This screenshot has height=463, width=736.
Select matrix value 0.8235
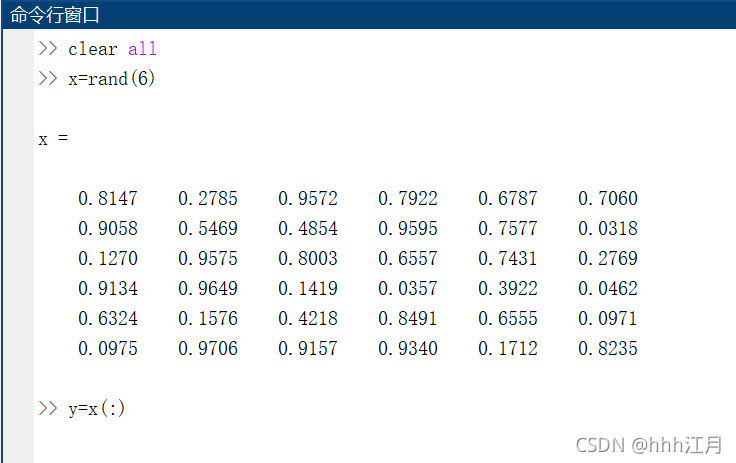(x=608, y=348)
